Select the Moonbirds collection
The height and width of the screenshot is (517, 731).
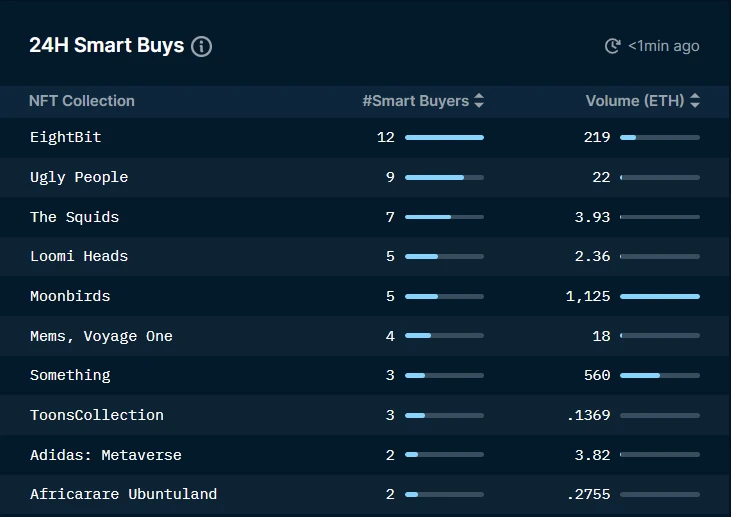[70, 296]
